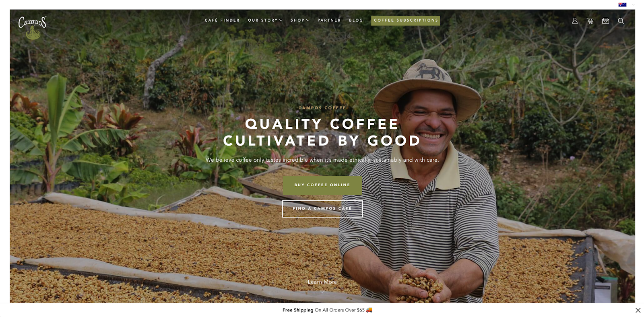
Task: Click the Learn More link
Action: (322, 282)
